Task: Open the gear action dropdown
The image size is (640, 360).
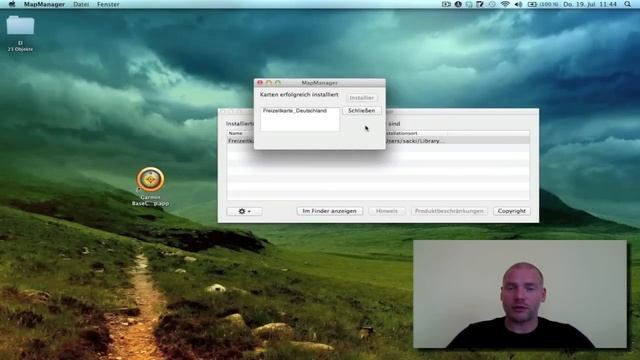Action: tap(244, 211)
